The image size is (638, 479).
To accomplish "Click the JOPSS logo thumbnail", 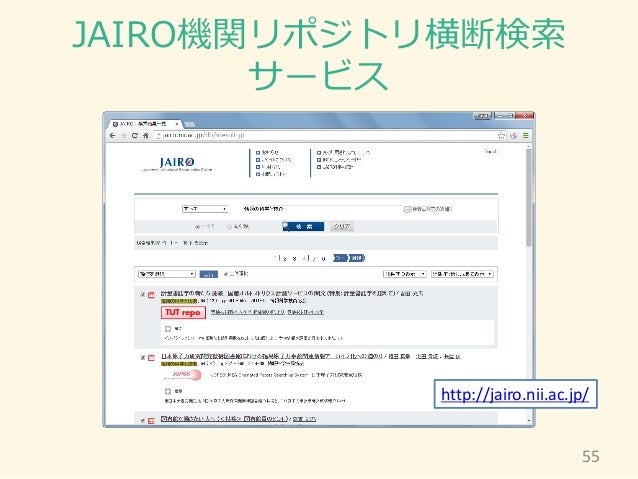I will (182, 375).
